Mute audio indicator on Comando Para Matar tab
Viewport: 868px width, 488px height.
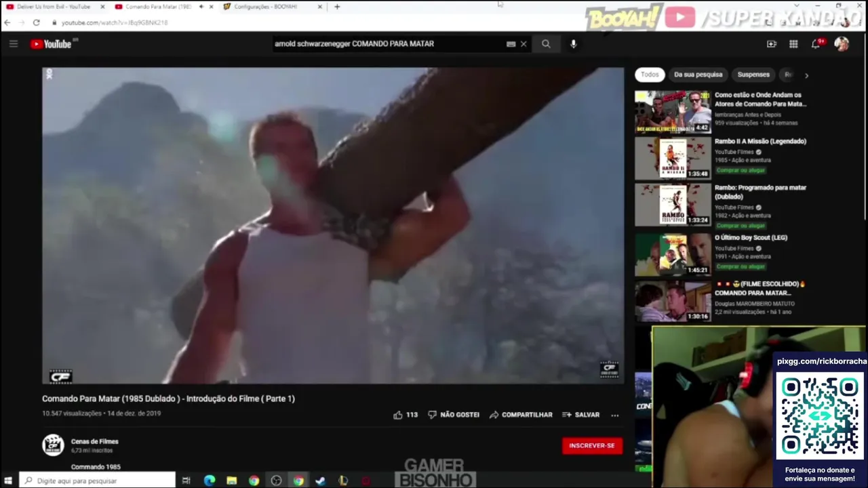point(201,7)
